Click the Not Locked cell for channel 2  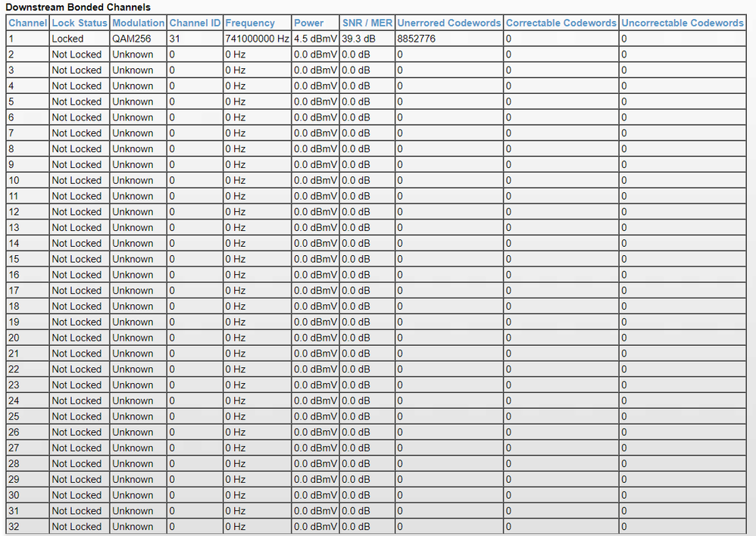tap(77, 55)
